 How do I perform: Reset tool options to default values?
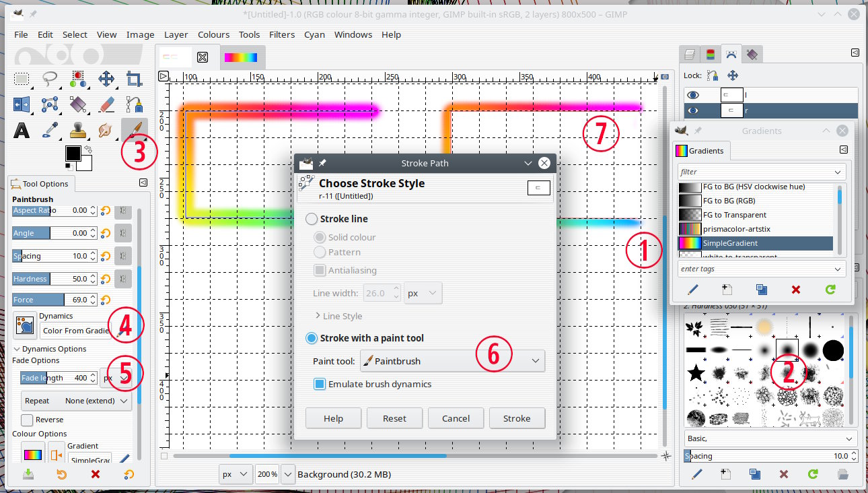(x=129, y=474)
